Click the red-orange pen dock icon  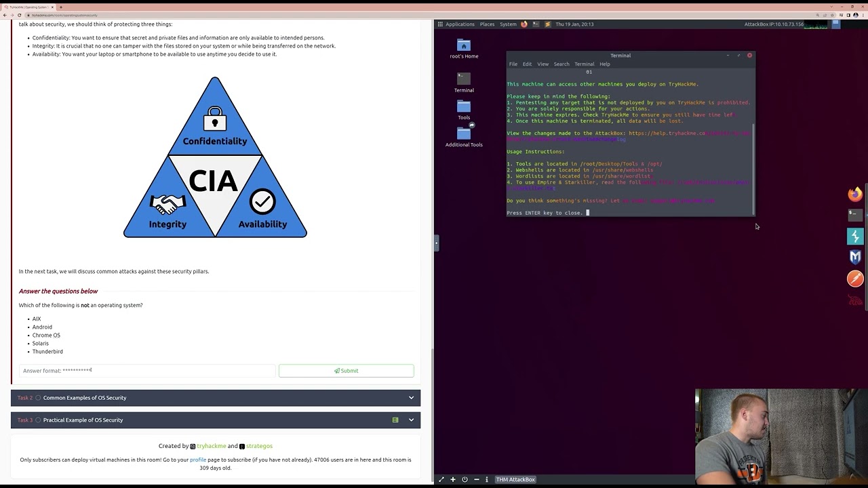(x=855, y=279)
